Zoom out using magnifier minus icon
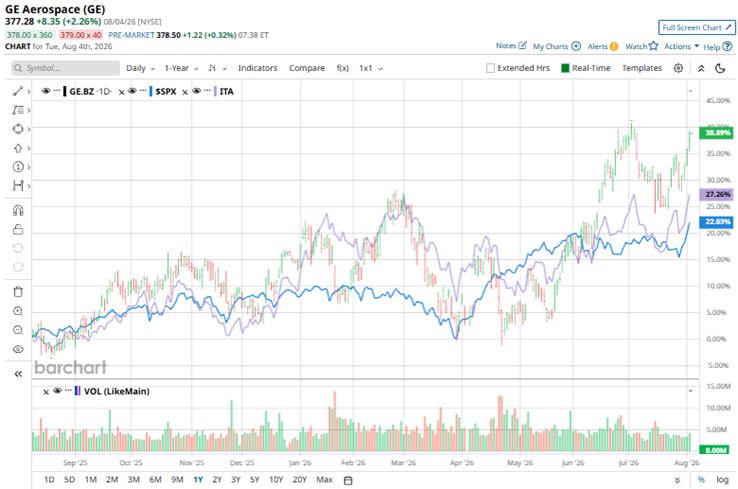 coord(18,330)
